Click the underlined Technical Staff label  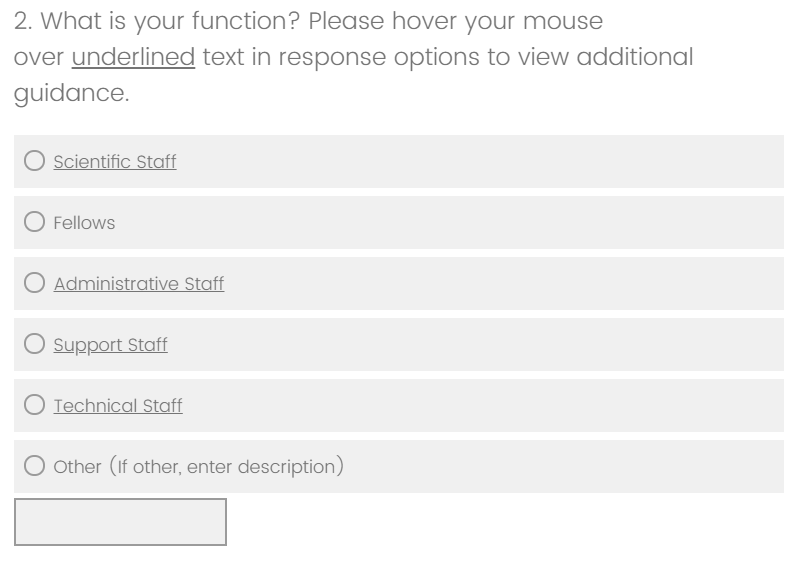118,406
